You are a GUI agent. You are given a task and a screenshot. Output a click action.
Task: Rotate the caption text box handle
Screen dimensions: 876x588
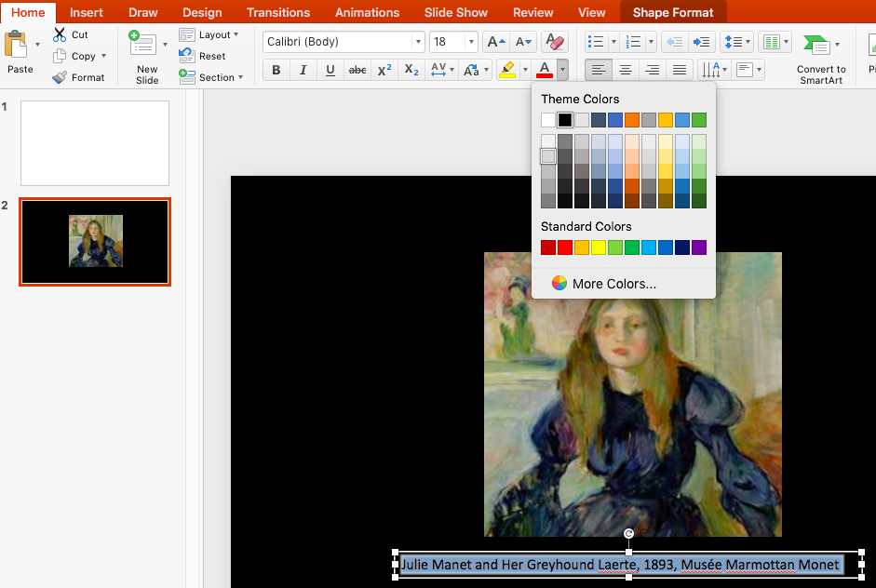point(628,534)
